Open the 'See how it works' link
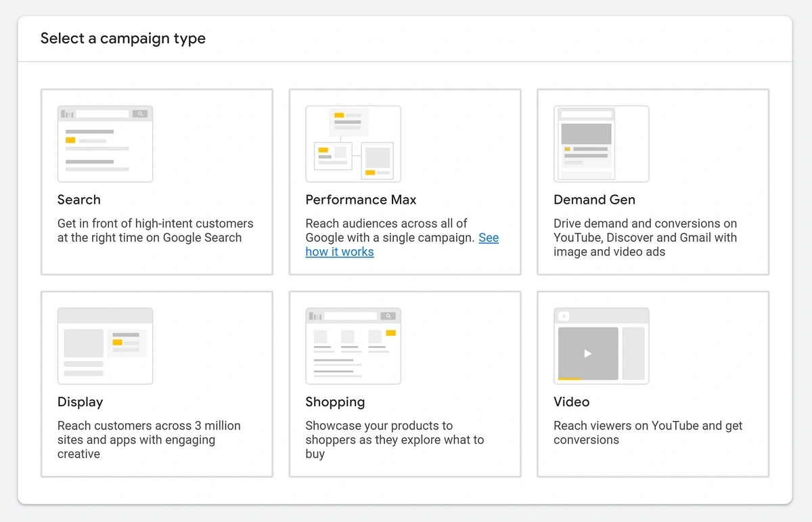This screenshot has width=812, height=522. click(x=402, y=244)
